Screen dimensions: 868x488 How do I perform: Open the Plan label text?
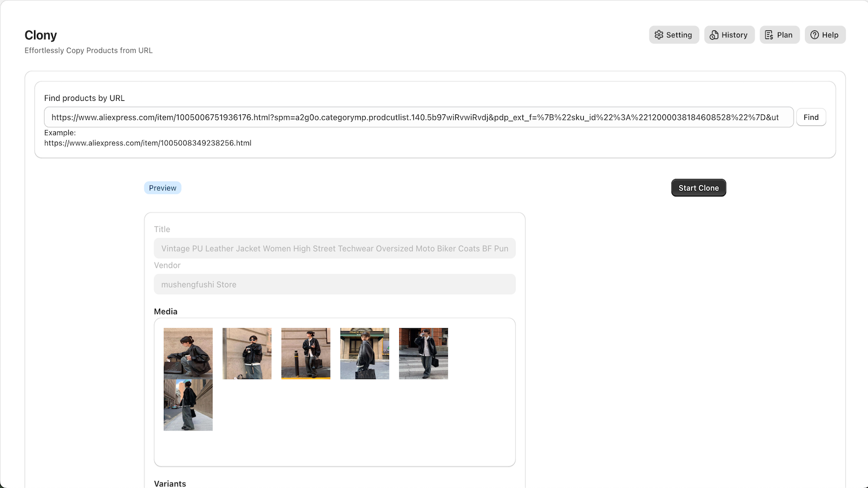coord(784,35)
